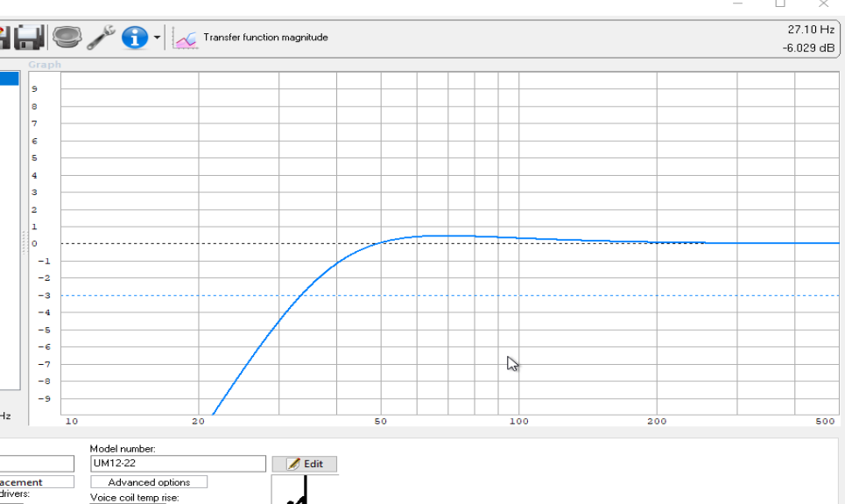This screenshot has height=504, width=845.
Task: Close the application window
Action: (822, 3)
